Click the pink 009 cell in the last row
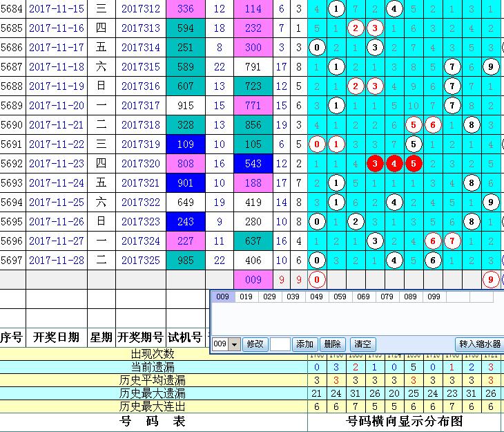Viewport: 504px width, 432px height. tap(253, 280)
